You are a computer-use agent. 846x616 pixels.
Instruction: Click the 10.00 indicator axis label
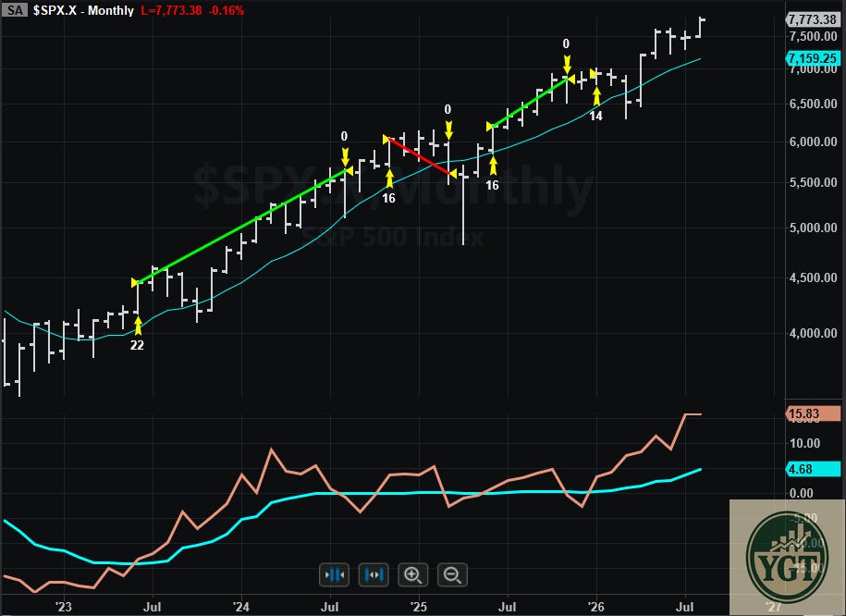(804, 443)
